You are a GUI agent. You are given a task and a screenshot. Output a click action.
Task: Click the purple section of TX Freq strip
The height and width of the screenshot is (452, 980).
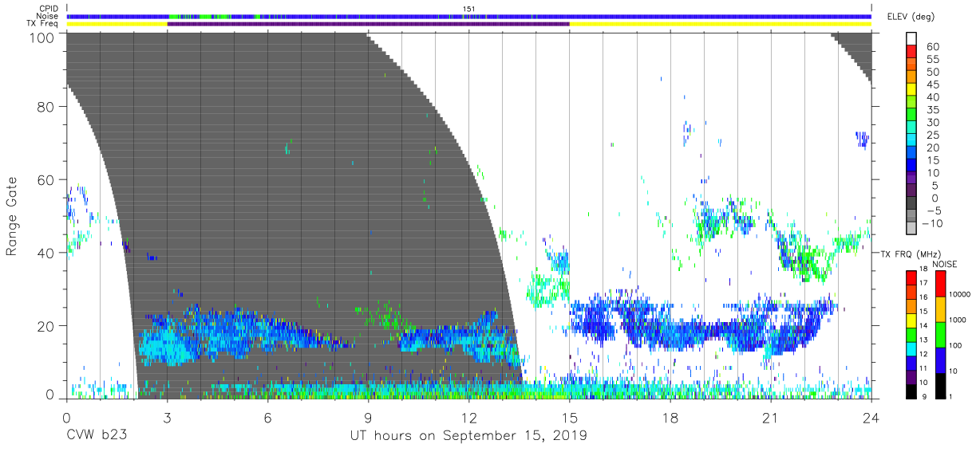point(368,24)
